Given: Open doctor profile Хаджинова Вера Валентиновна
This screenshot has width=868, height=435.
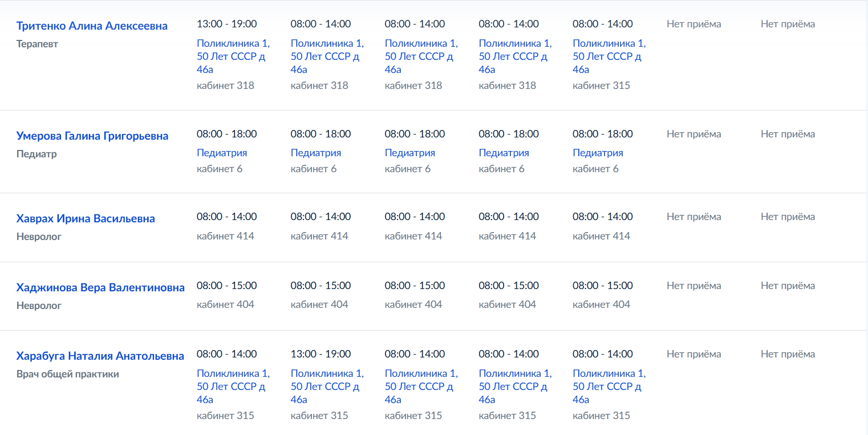Looking at the screenshot, I should 100,287.
